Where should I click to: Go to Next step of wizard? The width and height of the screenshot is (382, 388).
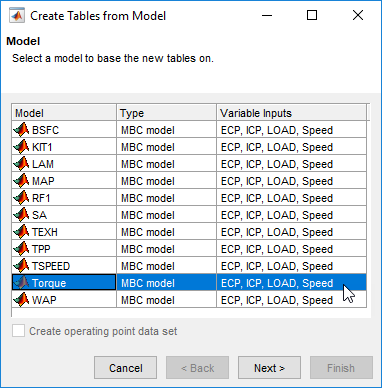pos(269,368)
